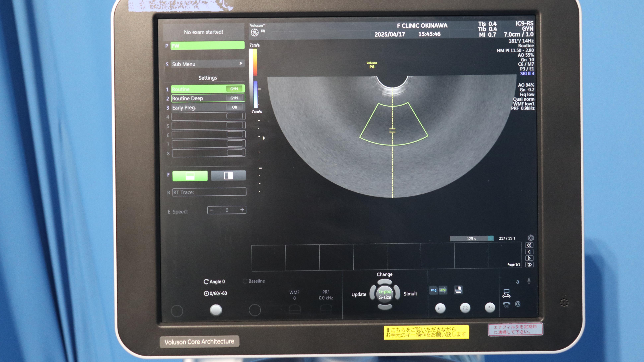
Task: Click the PRF rocker control
Action: (x=326, y=309)
